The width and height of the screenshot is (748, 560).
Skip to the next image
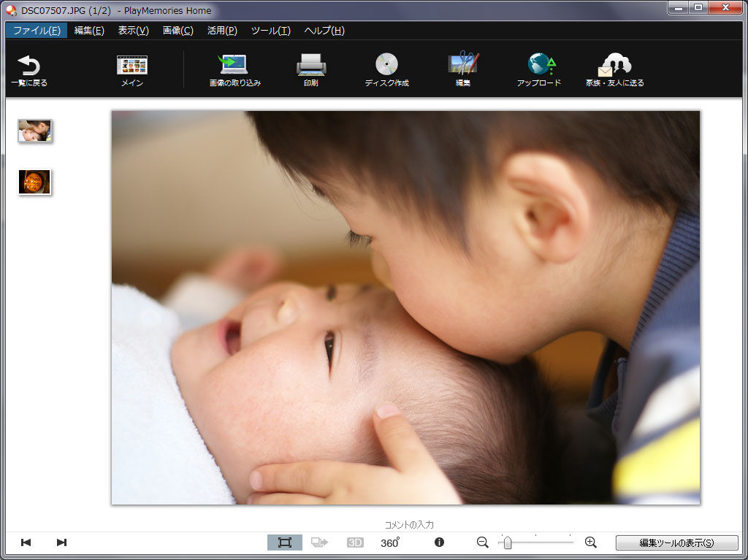[61, 542]
